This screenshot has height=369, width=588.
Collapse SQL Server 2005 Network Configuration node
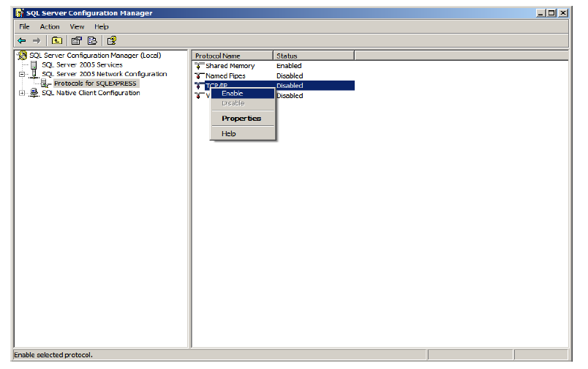point(22,75)
